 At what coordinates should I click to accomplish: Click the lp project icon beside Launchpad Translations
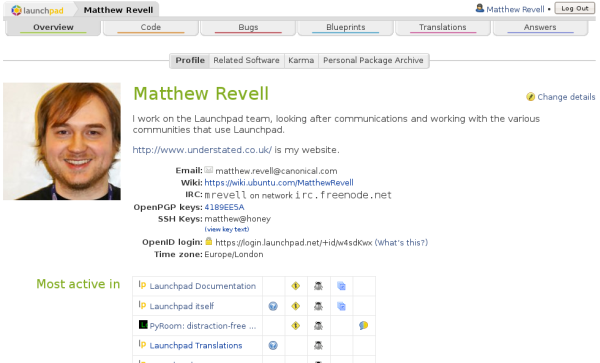tap(142, 345)
